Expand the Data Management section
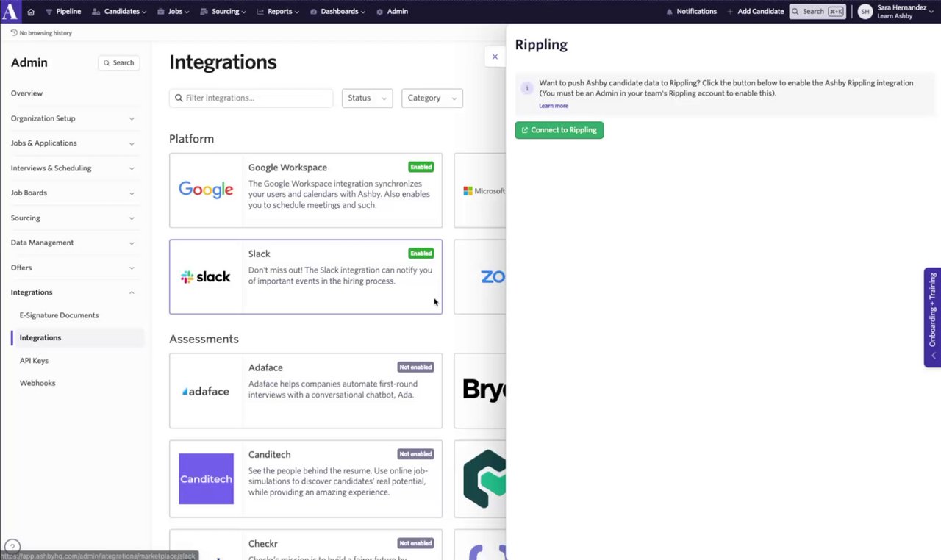Screen dimensions: 941x560 point(73,243)
